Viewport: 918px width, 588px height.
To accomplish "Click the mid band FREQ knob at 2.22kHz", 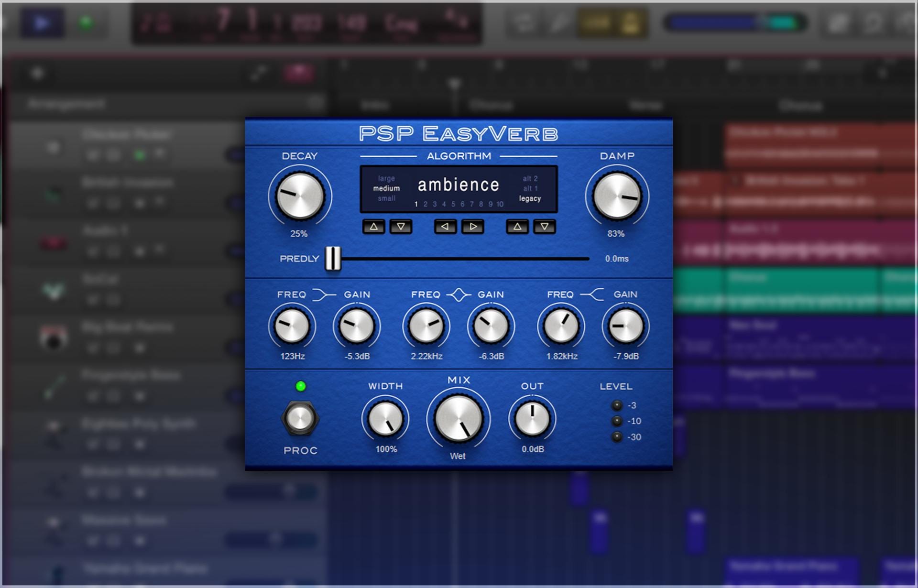I will (426, 326).
